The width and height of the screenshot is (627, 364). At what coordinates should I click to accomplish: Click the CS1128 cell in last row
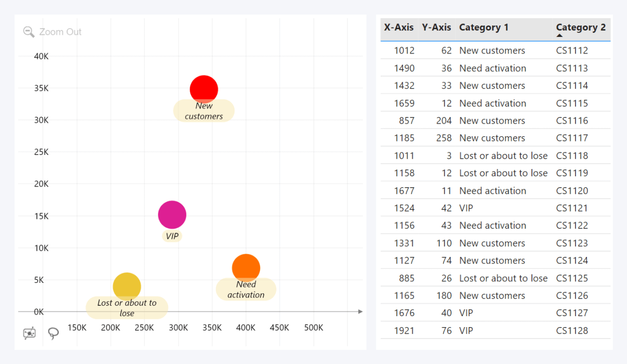pyautogui.click(x=572, y=331)
